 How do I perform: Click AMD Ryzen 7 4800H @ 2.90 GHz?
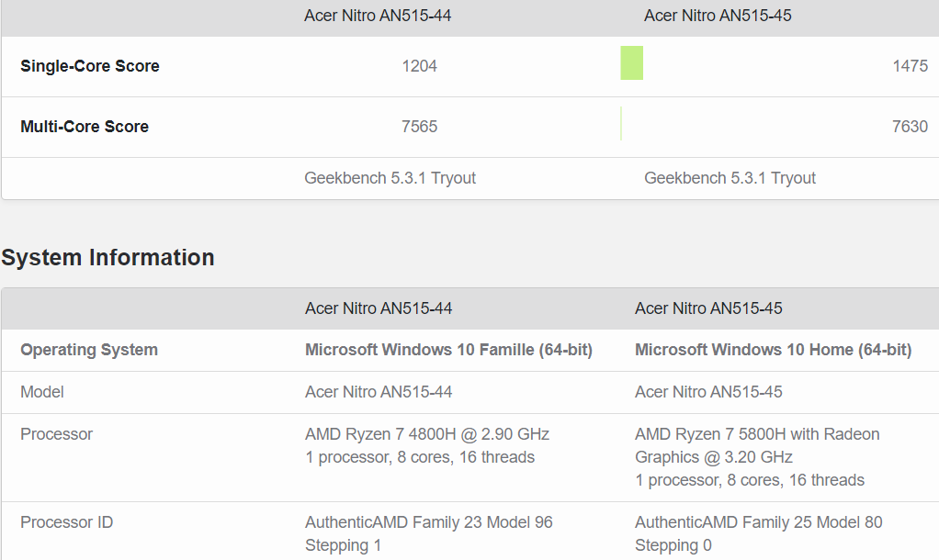(x=427, y=434)
